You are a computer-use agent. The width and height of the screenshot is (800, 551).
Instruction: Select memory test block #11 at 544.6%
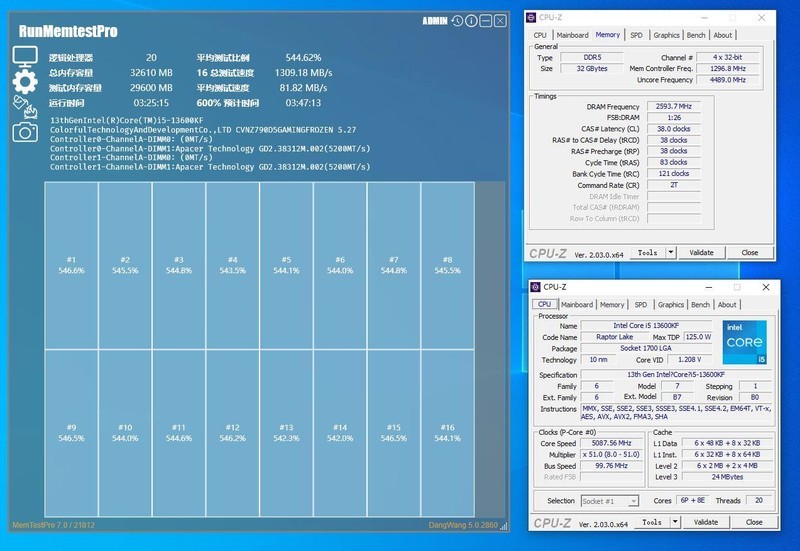coord(179,433)
